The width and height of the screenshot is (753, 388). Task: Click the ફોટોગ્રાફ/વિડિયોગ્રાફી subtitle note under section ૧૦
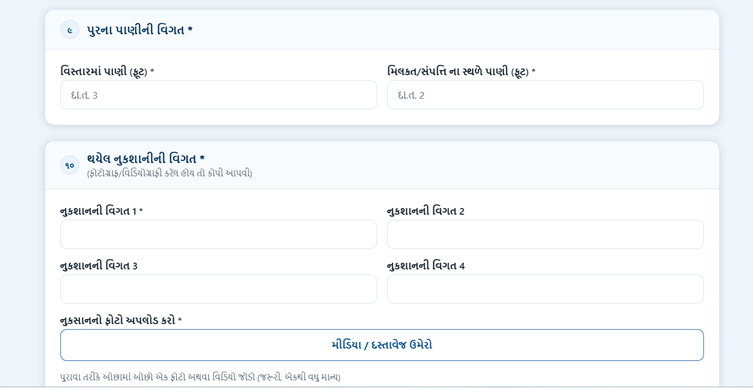click(170, 173)
